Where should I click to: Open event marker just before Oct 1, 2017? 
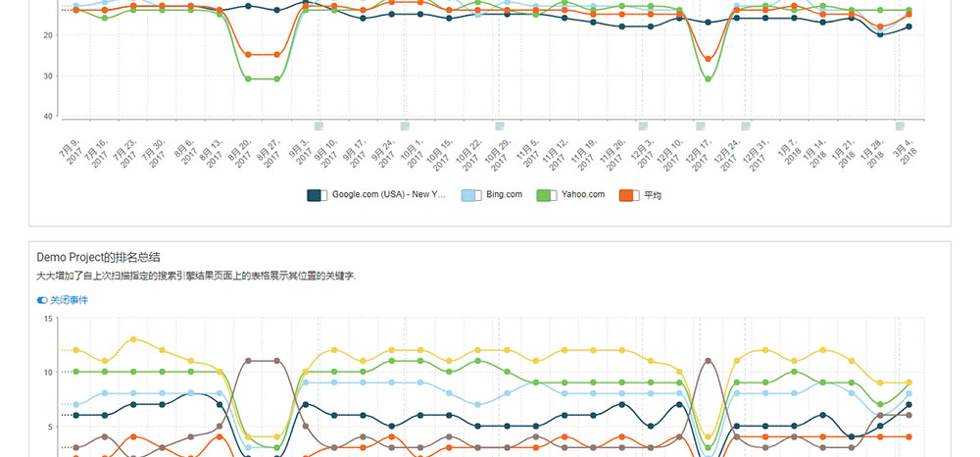tap(405, 126)
